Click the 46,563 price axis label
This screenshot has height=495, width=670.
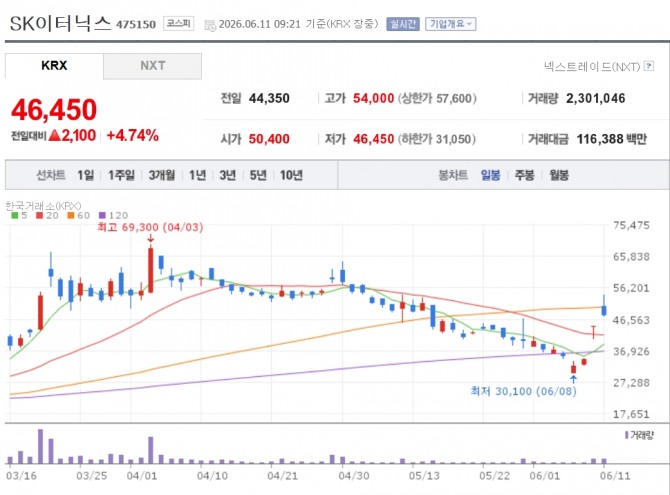[631, 320]
